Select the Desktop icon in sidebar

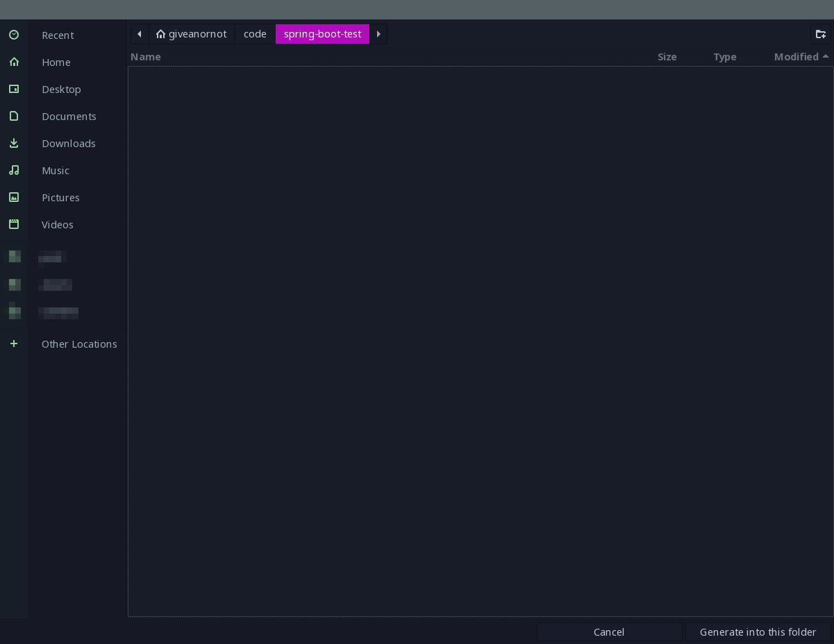[14, 89]
